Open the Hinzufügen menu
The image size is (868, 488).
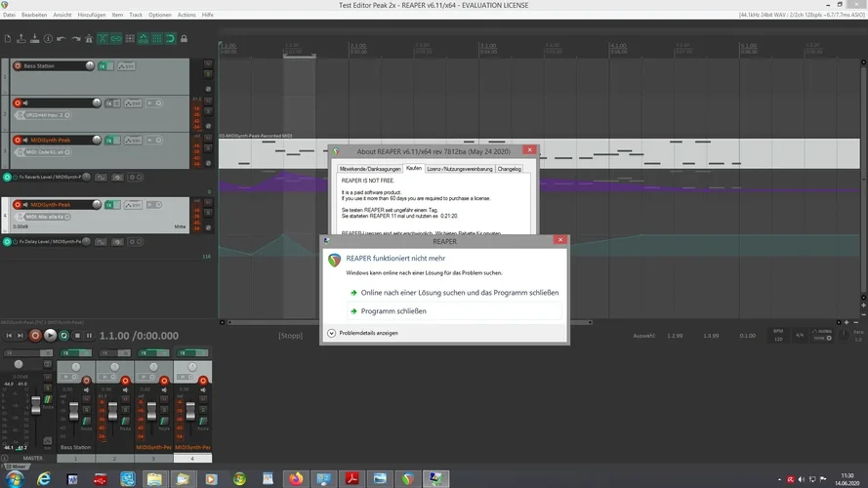pyautogui.click(x=92, y=15)
